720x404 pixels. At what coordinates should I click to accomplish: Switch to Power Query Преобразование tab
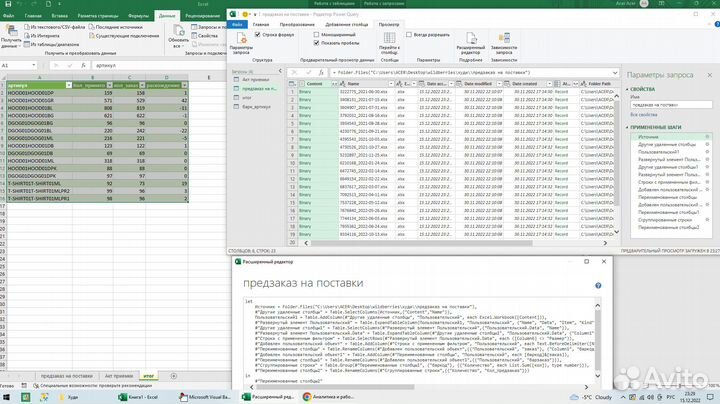click(297, 24)
